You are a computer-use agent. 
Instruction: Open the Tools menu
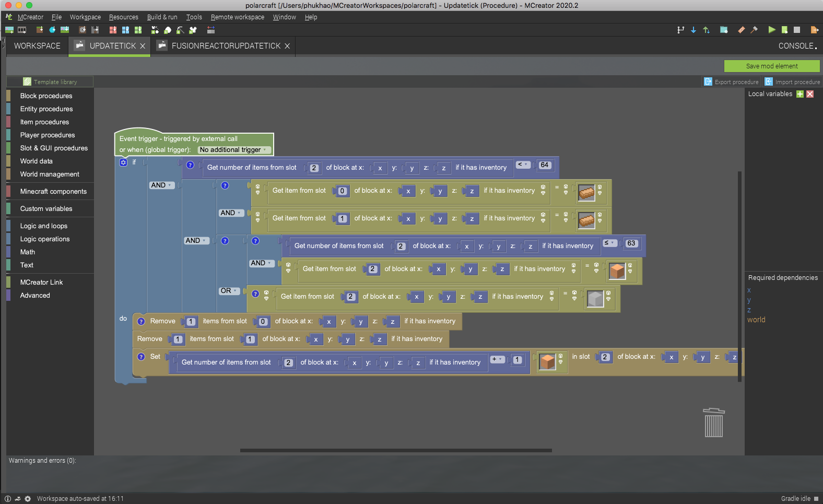pyautogui.click(x=194, y=17)
